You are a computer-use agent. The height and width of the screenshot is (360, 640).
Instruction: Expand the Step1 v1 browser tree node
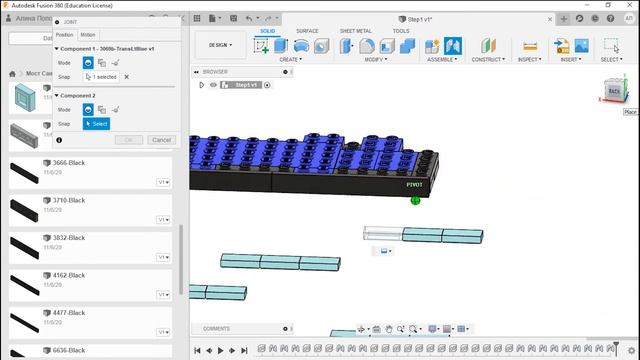point(202,85)
